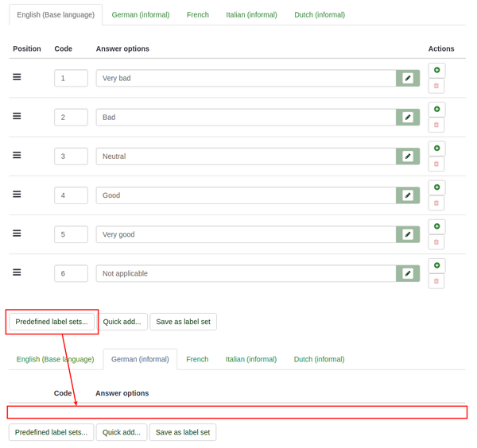This screenshot has height=448, width=477.
Task: Click the 'Bad' answer option text field
Action: (x=246, y=117)
